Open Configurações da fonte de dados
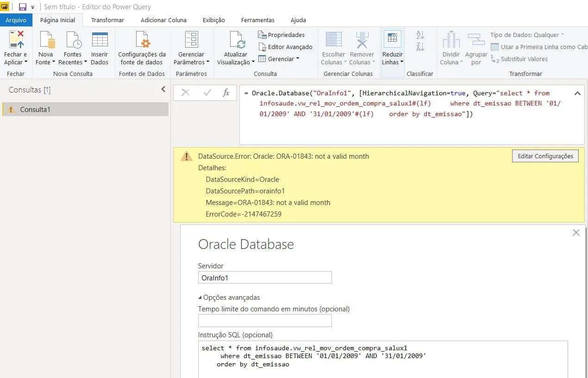 click(142, 40)
